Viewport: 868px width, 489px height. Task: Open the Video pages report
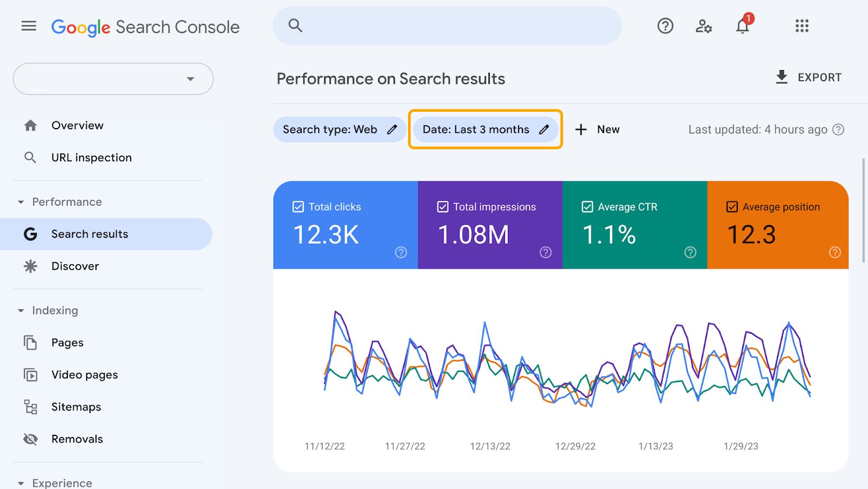click(84, 374)
